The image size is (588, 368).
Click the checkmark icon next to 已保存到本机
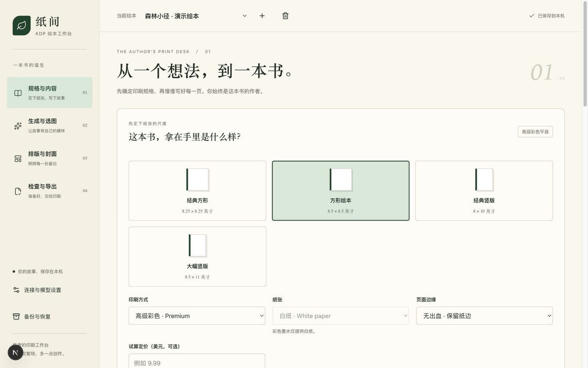tap(532, 16)
